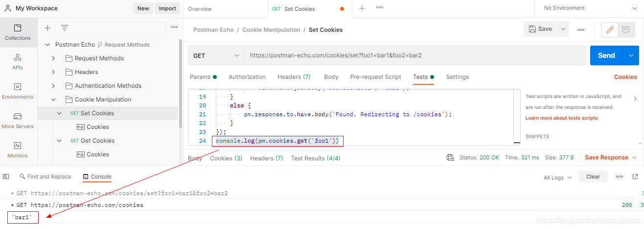
Task: Open the response Headers (7) tab
Action: (x=267, y=158)
